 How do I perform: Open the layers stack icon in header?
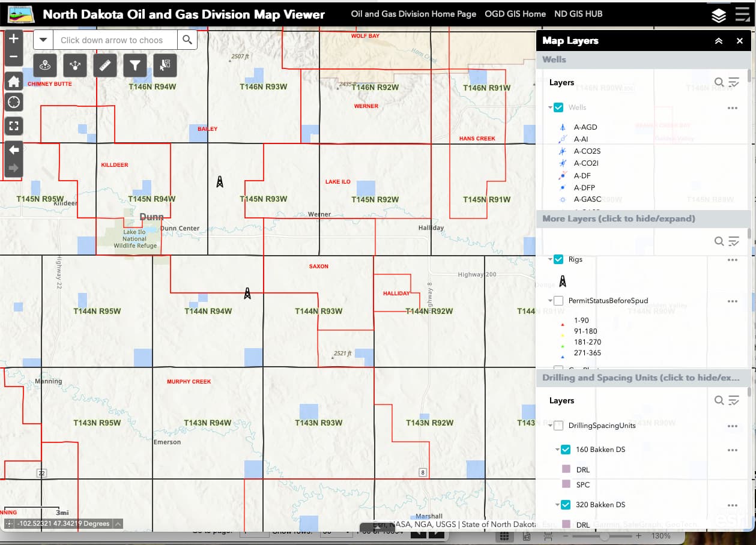tap(719, 15)
